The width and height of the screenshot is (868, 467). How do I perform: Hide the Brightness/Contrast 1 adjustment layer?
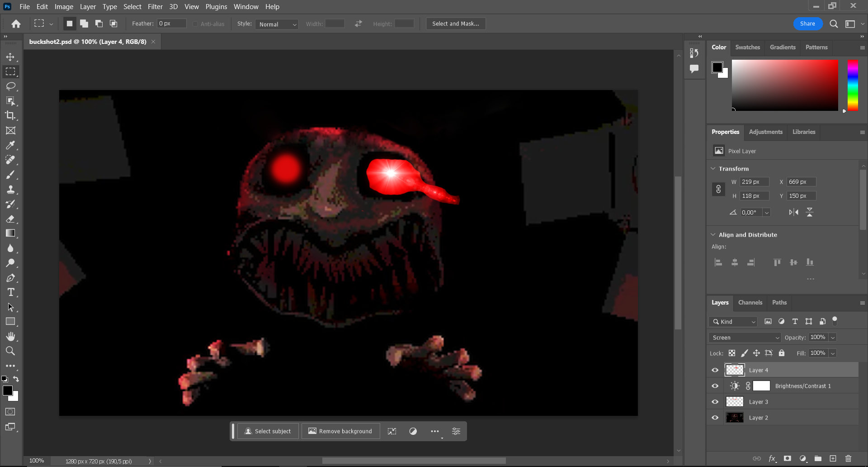click(x=715, y=386)
